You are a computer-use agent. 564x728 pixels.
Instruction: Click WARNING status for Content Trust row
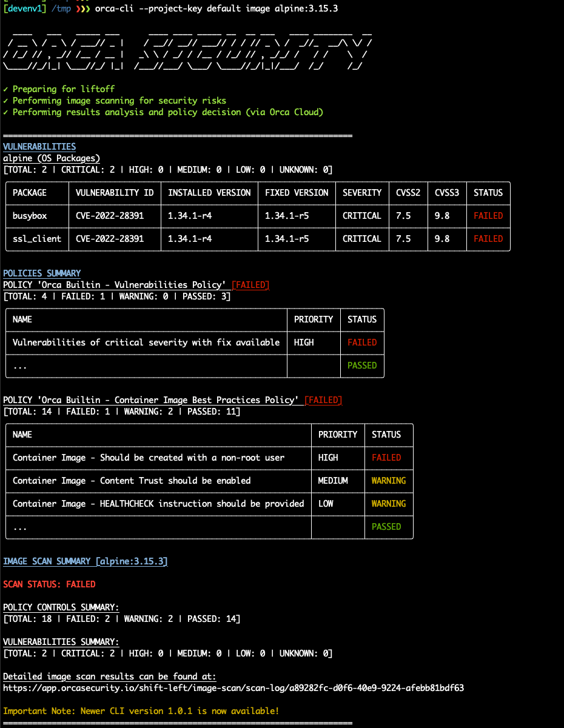(388, 481)
